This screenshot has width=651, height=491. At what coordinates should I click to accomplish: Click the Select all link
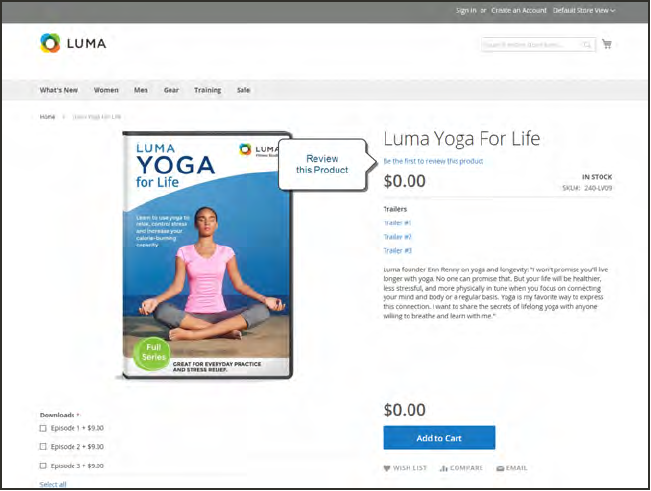tap(53, 484)
